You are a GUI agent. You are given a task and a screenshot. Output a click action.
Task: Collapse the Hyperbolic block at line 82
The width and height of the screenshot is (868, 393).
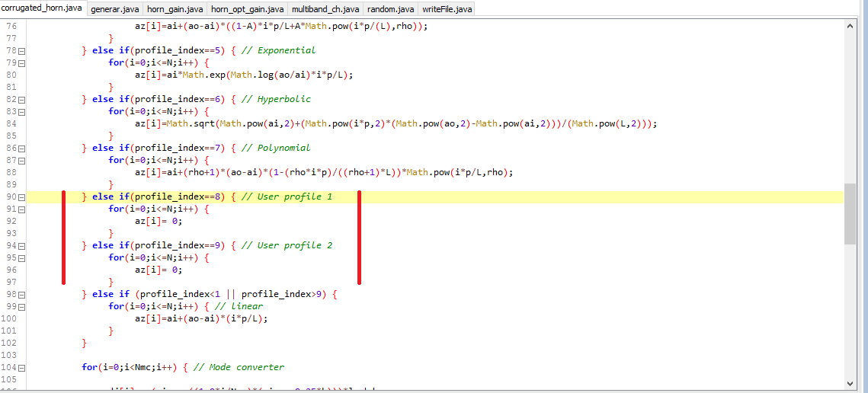(x=21, y=100)
